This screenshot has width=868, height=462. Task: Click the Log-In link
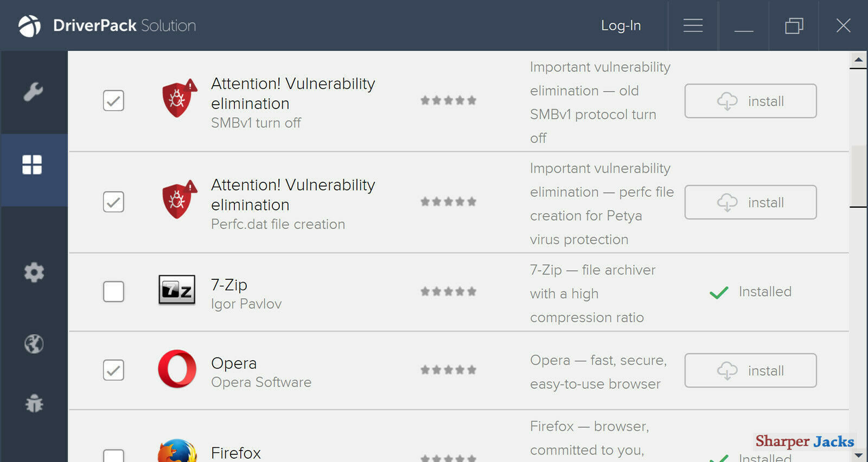point(621,25)
